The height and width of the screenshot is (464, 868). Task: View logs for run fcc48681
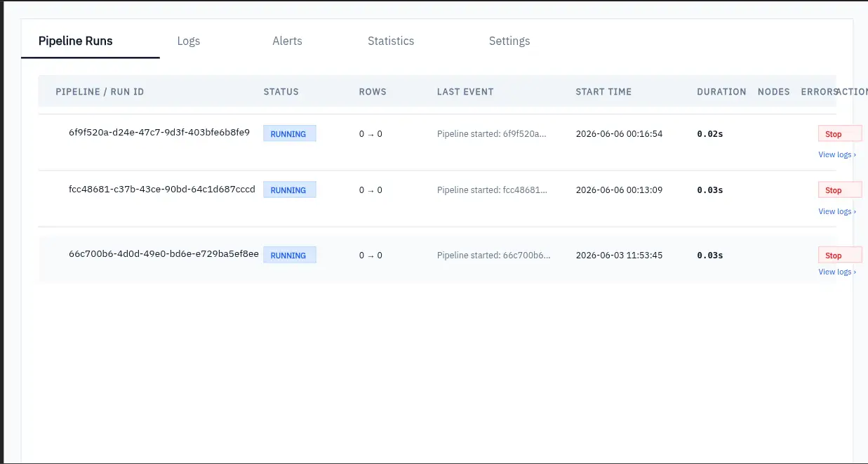click(x=837, y=211)
